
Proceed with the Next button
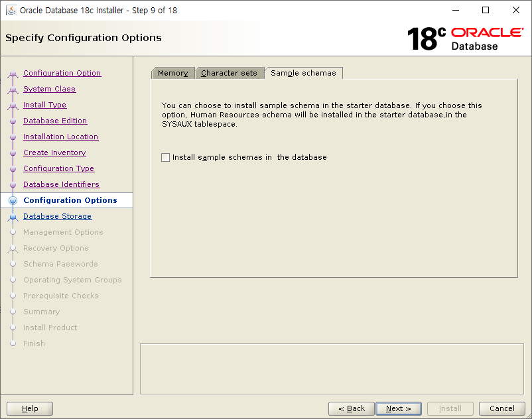399,408
